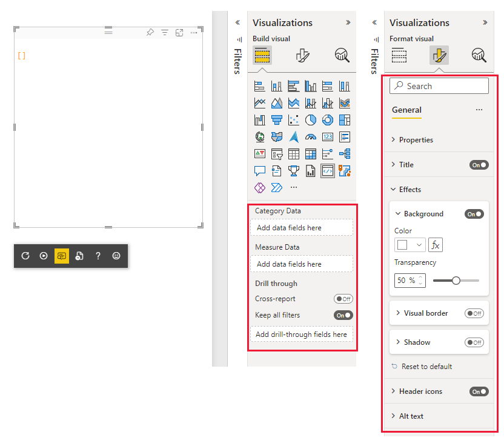Select the treemap visualization icon

[x=344, y=119]
